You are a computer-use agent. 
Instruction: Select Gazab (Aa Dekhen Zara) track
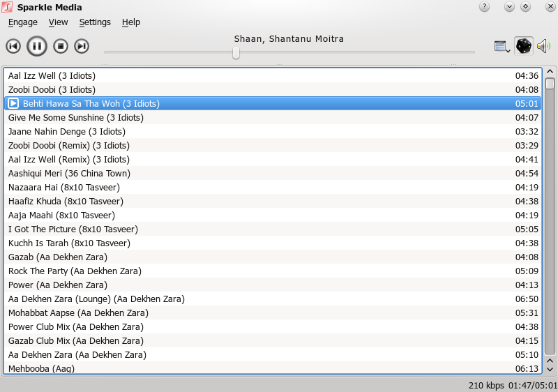(273, 257)
